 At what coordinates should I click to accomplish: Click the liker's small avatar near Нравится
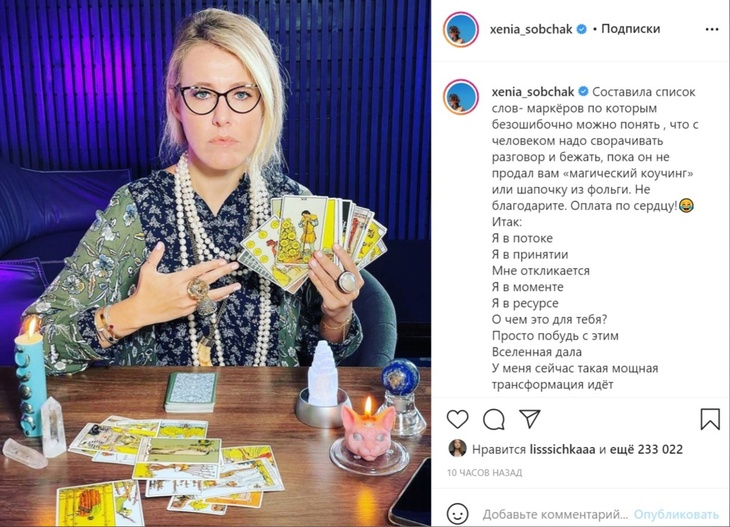tap(457, 449)
